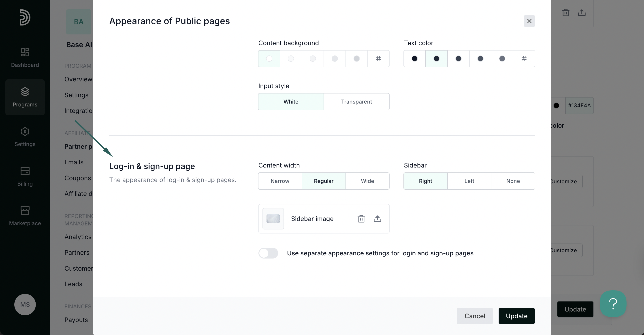The width and height of the screenshot is (644, 335).
Task: Open Payouts menu item
Action: [x=76, y=320]
